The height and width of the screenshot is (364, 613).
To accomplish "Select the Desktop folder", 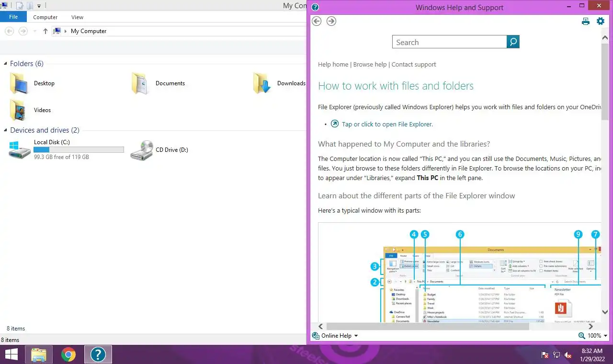I will 32,83.
